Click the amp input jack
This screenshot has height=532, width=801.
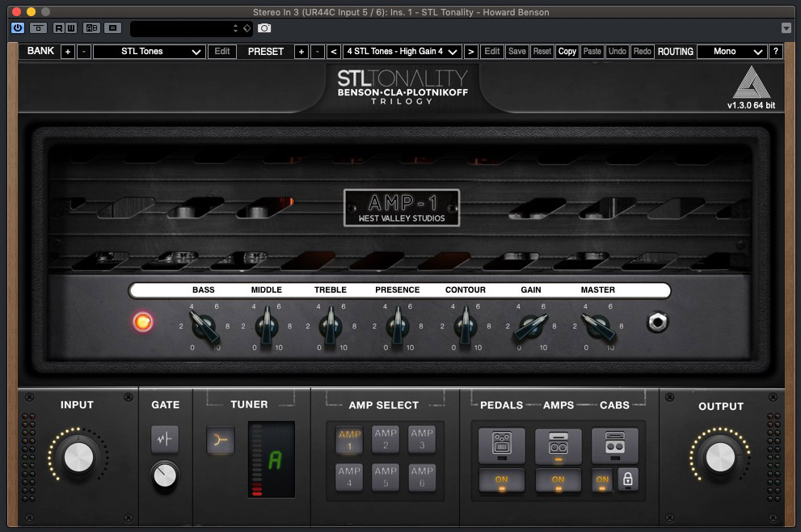tap(657, 323)
